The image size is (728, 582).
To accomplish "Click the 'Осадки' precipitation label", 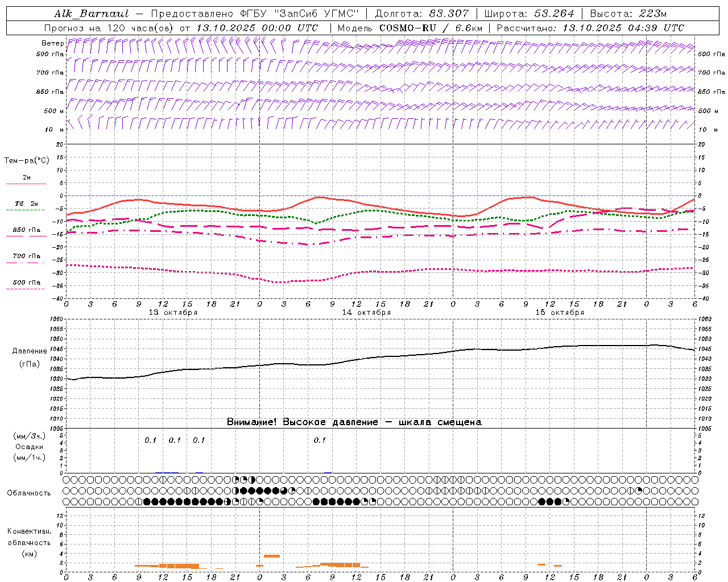I will [x=30, y=447].
